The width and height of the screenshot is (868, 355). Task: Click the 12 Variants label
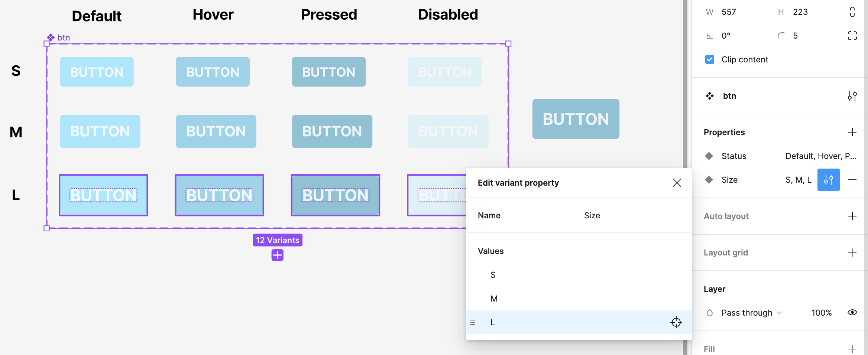click(277, 240)
